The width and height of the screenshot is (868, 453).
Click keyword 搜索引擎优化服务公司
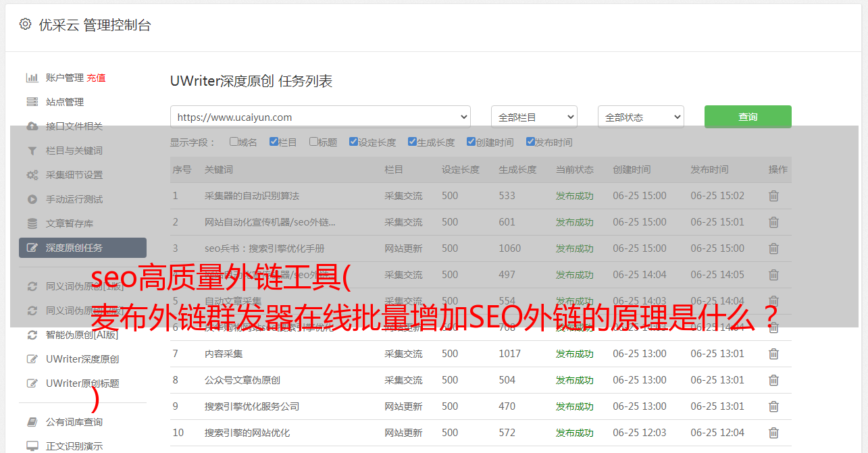click(252, 406)
